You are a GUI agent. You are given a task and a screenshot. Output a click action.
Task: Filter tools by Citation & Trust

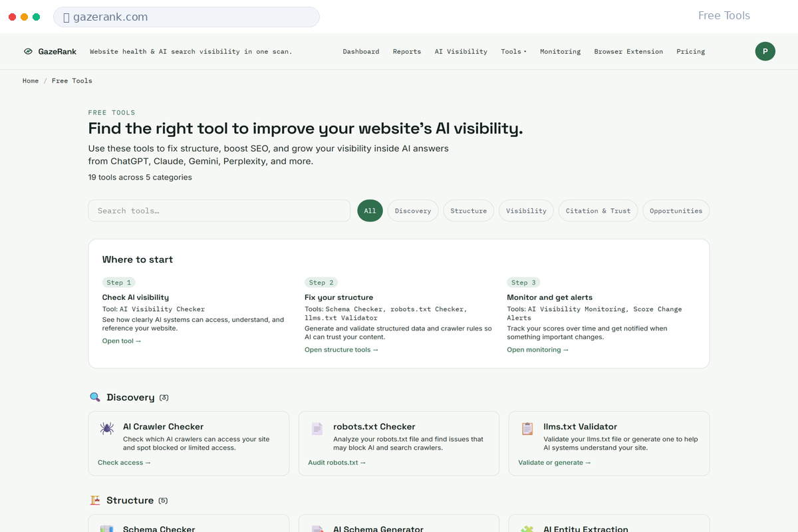(x=598, y=211)
